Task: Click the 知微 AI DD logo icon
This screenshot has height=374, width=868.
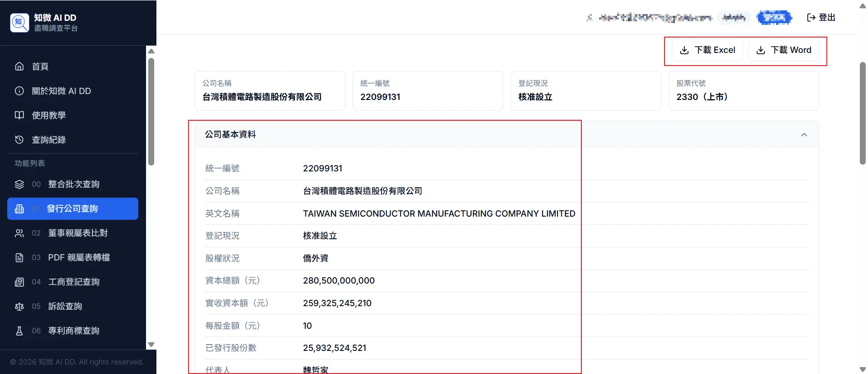Action: tap(19, 23)
